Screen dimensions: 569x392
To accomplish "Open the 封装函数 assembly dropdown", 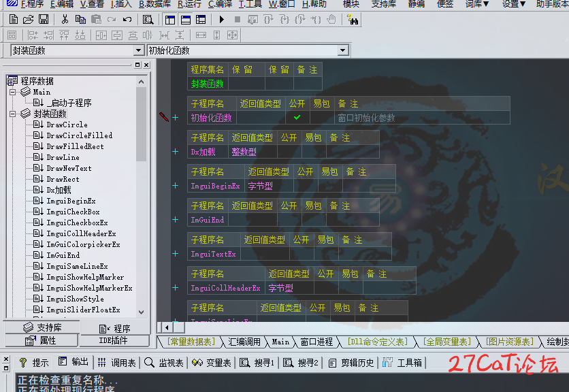I will click(x=138, y=50).
